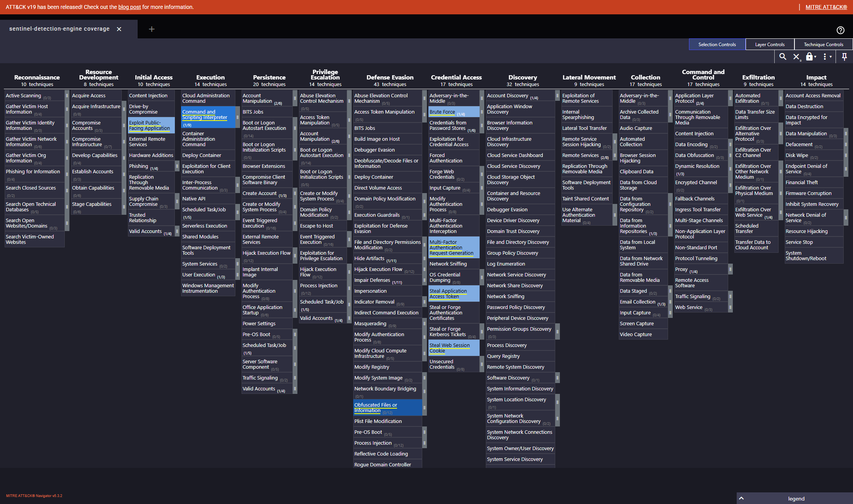Switch to Selection Controls tab
853x504 pixels.
717,44
